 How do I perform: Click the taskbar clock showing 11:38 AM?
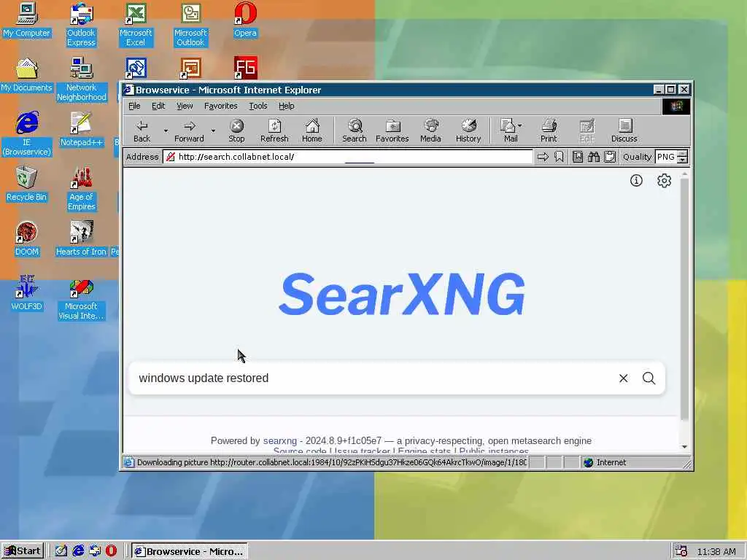click(716, 551)
